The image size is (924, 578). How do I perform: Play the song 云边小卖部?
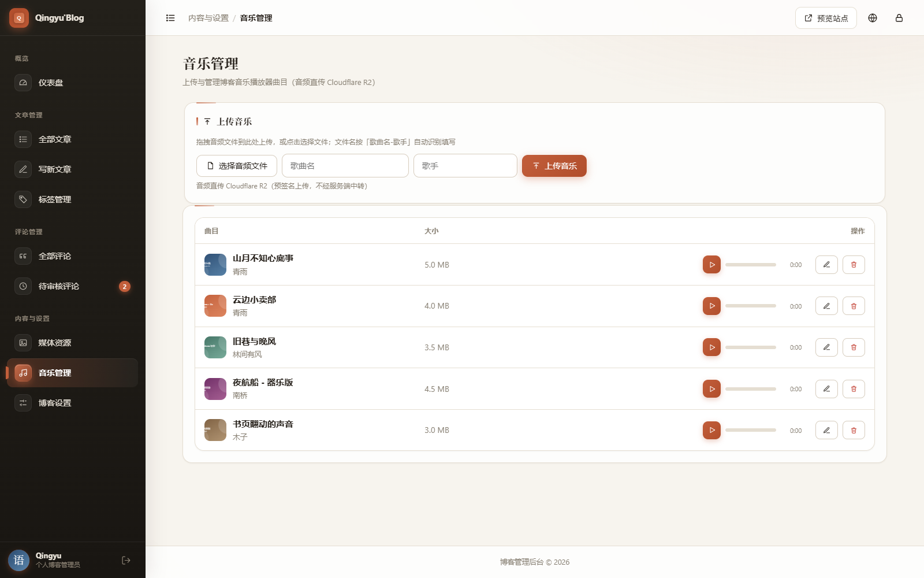711,306
